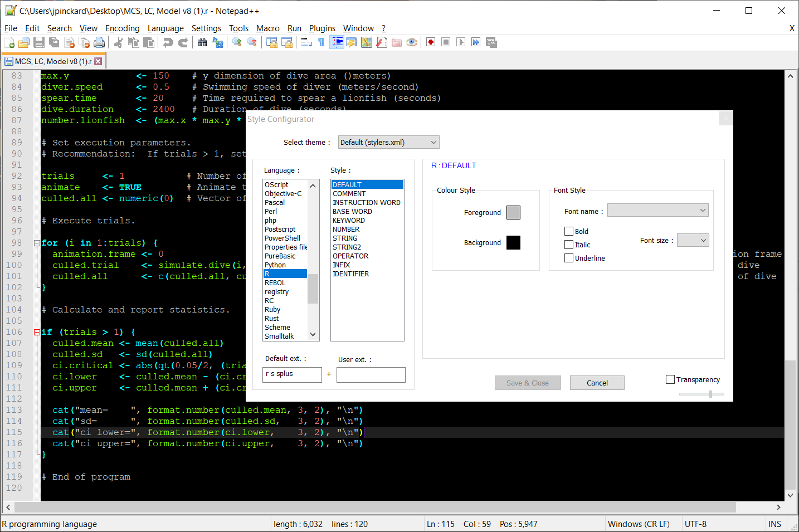This screenshot has width=799, height=532.
Task: Click the Background colour swatch
Action: click(513, 242)
